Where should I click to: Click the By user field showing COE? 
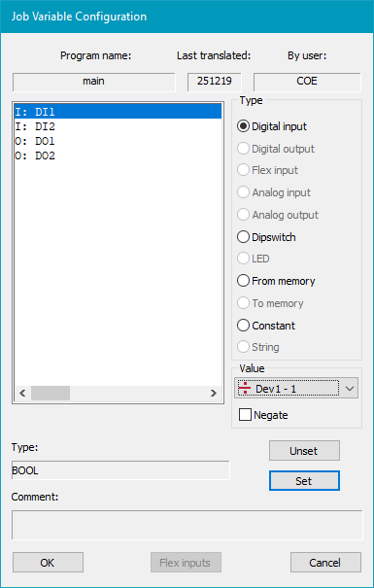coord(307,82)
